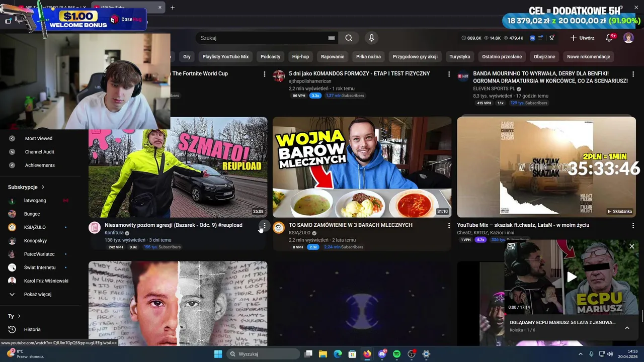Screen dimensions: 644x362
Task: Open the account avatar menu
Action: [628, 38]
